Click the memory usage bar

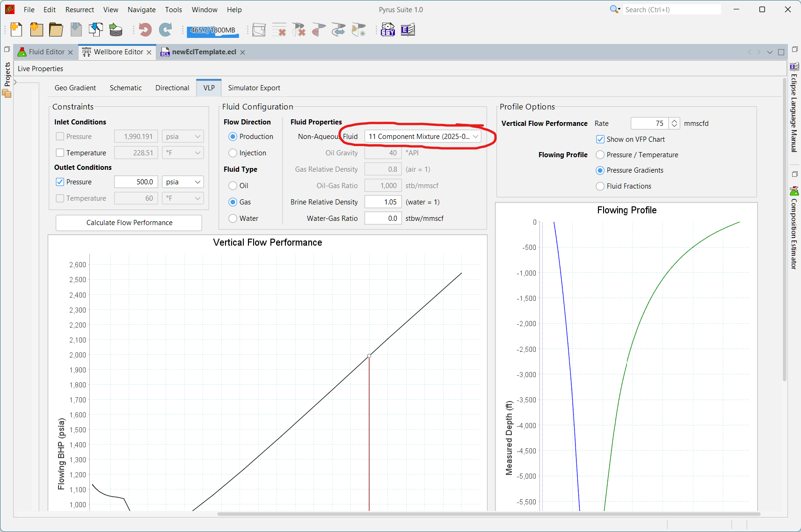click(213, 30)
